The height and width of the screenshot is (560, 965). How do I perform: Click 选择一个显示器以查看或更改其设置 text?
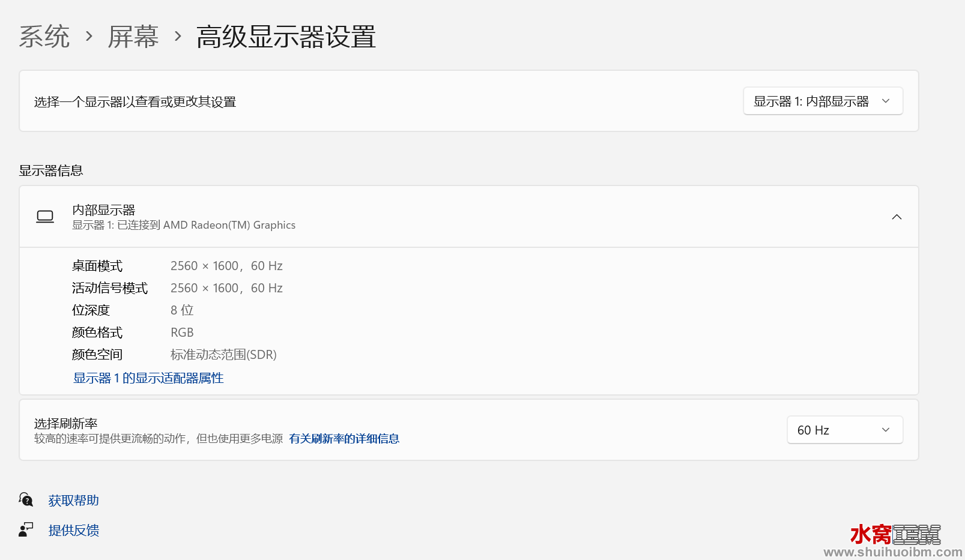[135, 102]
